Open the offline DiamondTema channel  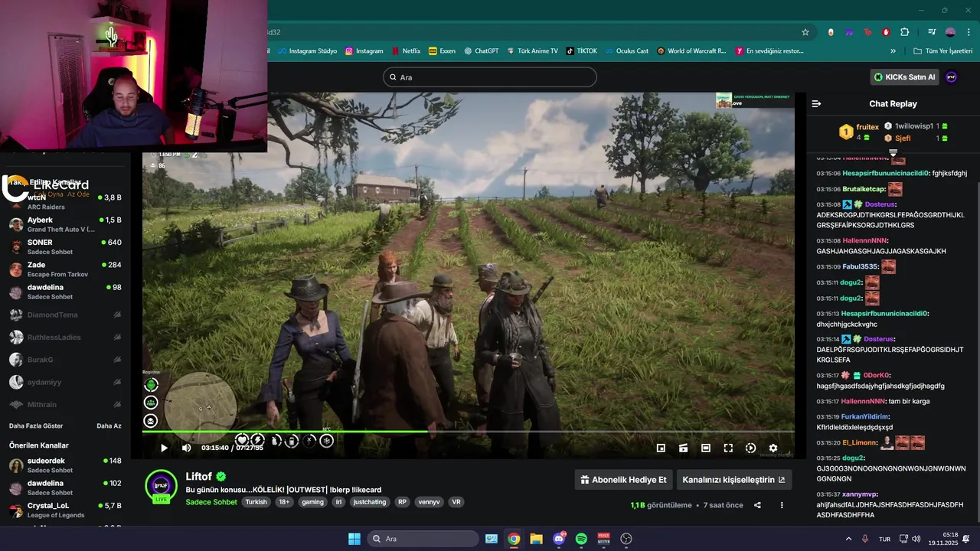coord(65,315)
